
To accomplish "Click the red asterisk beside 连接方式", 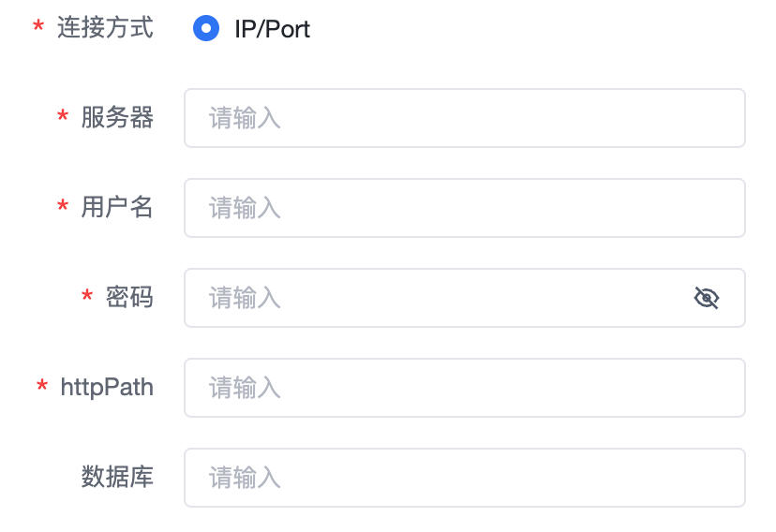I will pos(38,28).
